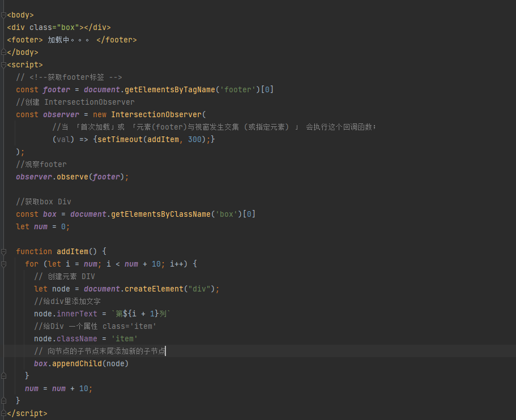Click the fold icon beside the for loop

pyautogui.click(x=3, y=263)
